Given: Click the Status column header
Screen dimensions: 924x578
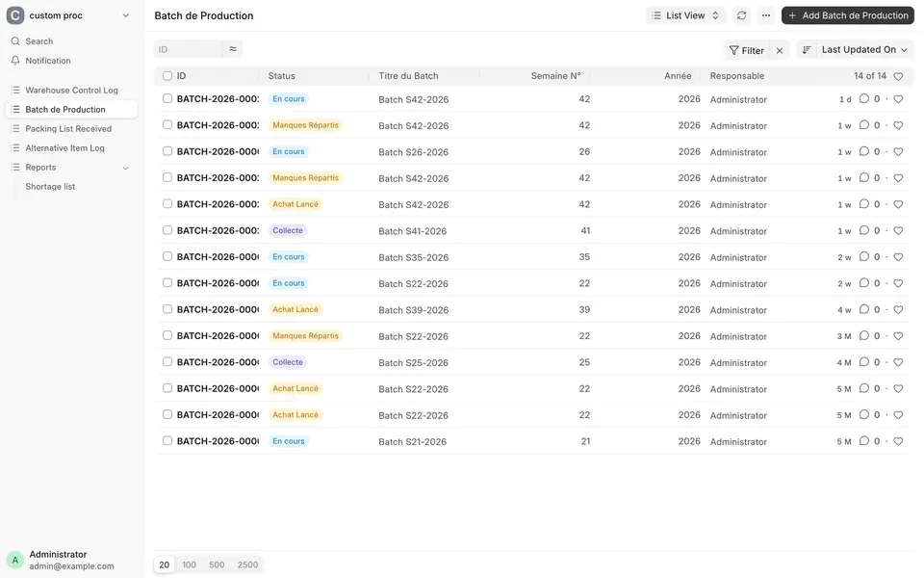Looking at the screenshot, I should click(281, 75).
